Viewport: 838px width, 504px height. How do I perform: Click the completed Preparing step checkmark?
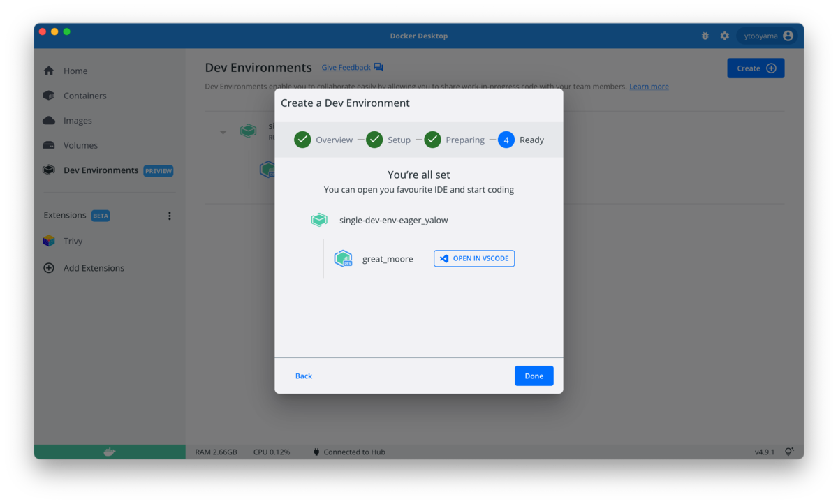click(x=432, y=140)
